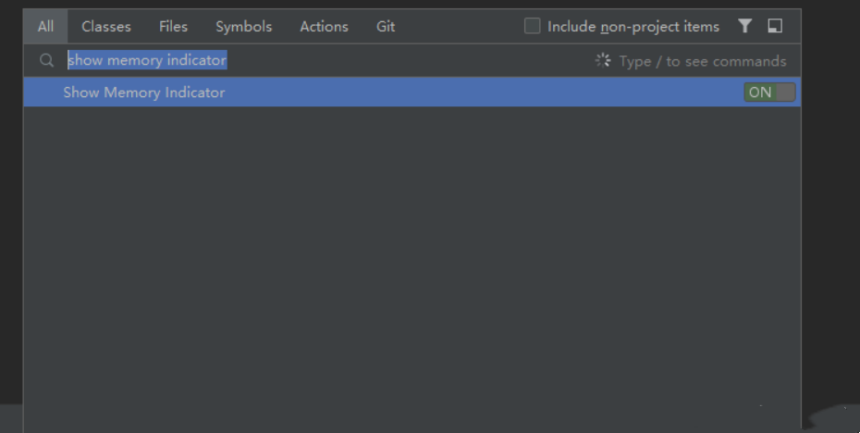860x433 pixels.
Task: Toggle the Show Memory Indicator ON switch
Action: click(x=769, y=92)
